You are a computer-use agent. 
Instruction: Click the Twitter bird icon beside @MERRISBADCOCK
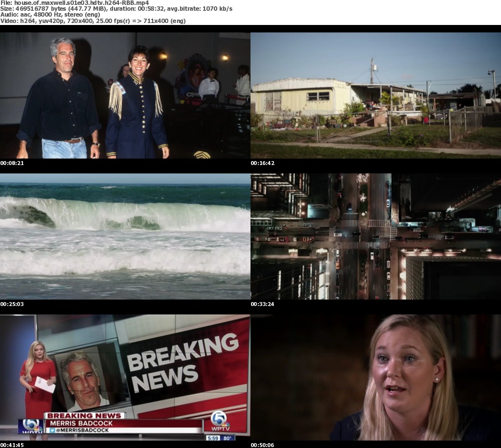[52, 430]
